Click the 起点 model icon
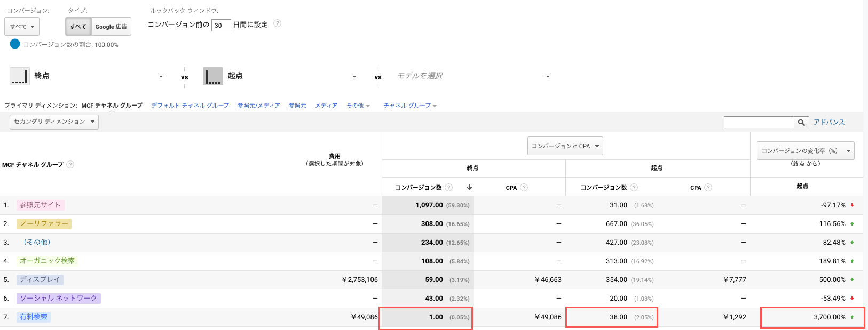 [212, 76]
